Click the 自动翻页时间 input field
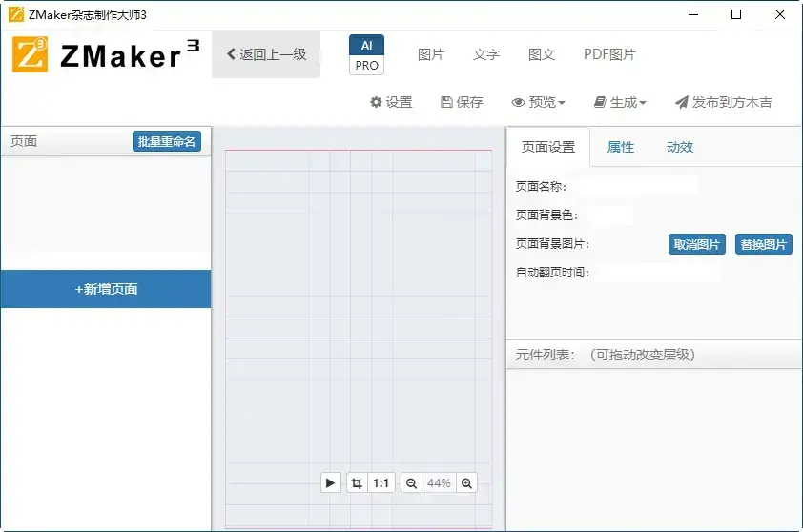 pyautogui.click(x=657, y=273)
